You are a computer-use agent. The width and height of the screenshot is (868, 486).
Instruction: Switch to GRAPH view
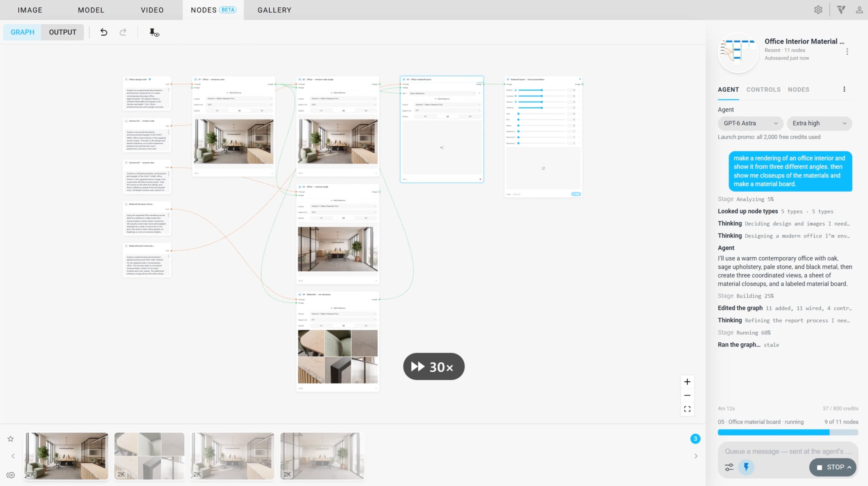point(22,32)
